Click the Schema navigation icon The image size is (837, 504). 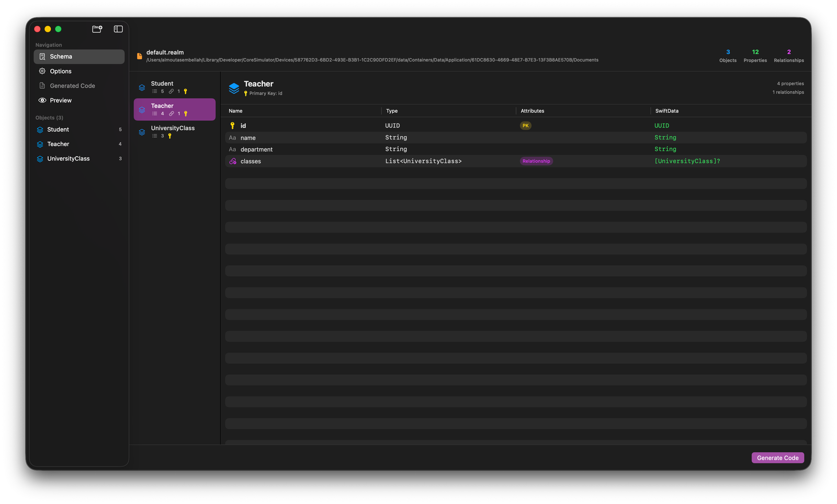pyautogui.click(x=42, y=56)
